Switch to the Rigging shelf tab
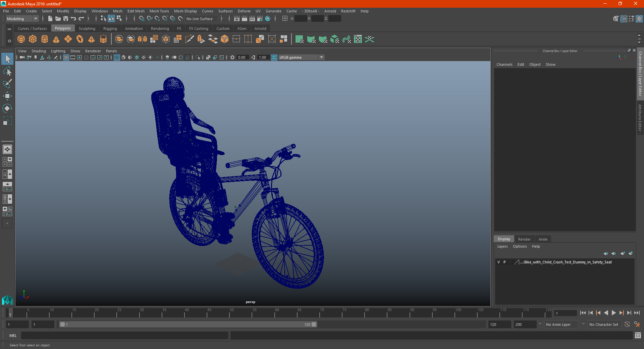Image resolution: width=644 pixels, height=349 pixels. click(110, 29)
